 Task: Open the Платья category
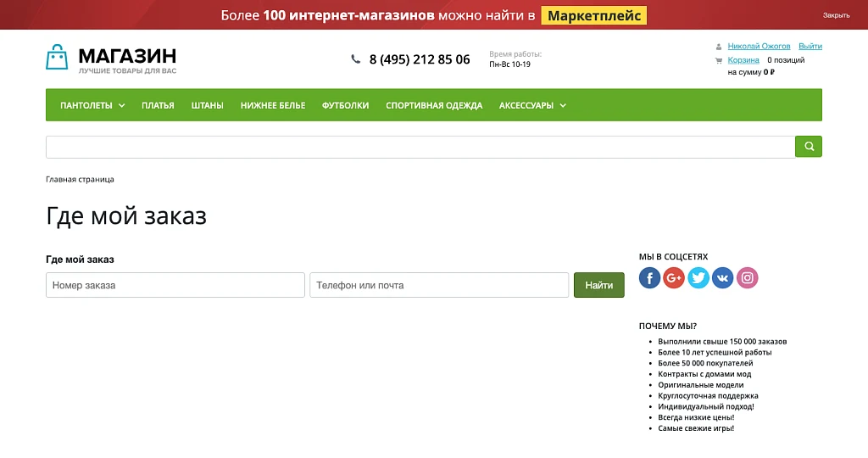point(158,105)
